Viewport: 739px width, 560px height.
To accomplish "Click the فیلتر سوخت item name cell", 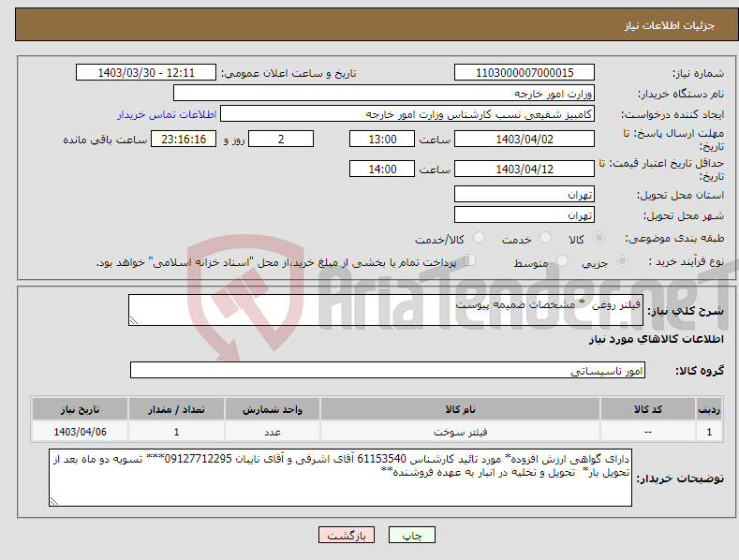I will [460, 432].
